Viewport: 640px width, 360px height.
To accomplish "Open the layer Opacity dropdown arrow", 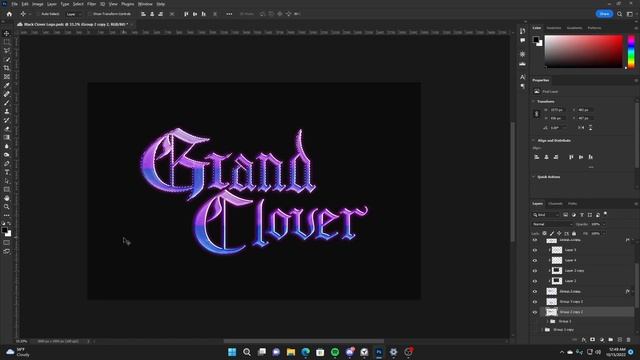I will pos(604,224).
